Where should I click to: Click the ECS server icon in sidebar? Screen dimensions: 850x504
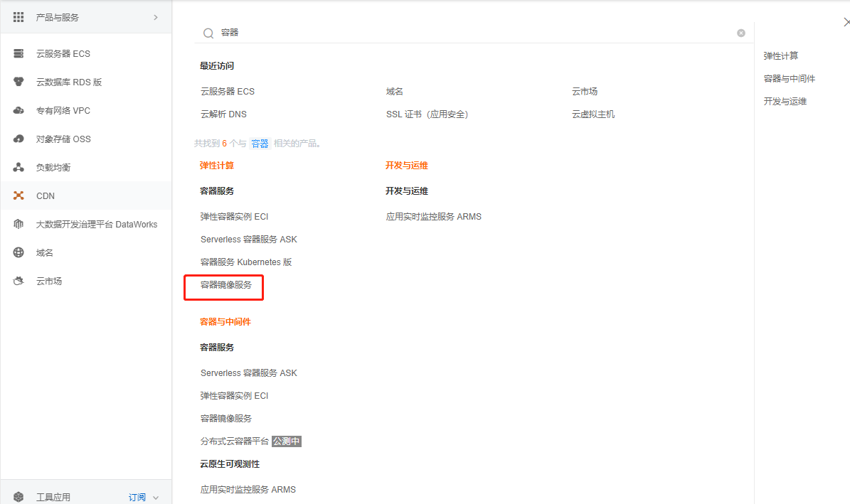pos(18,53)
